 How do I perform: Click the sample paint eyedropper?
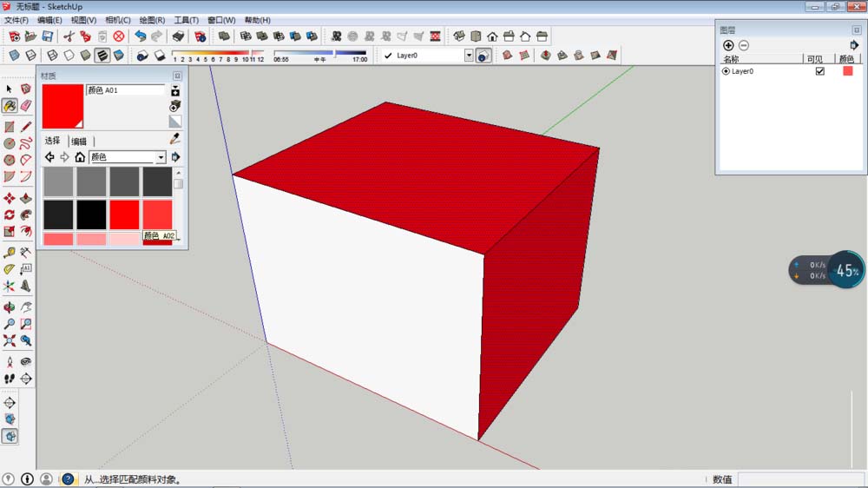coord(174,139)
